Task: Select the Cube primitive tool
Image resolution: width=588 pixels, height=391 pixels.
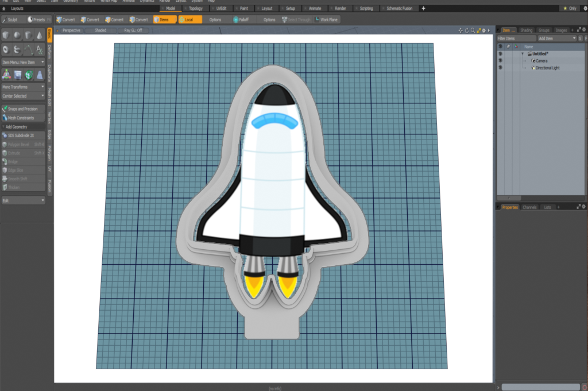Action: (6, 36)
